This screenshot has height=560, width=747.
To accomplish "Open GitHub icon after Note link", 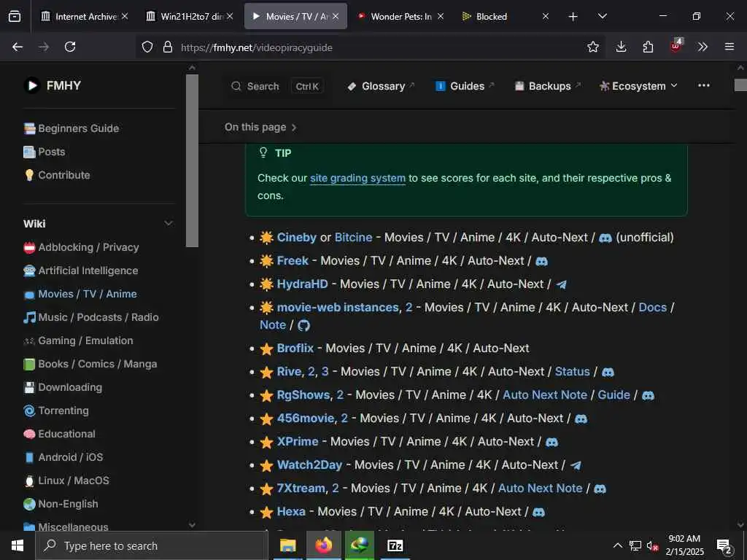I will tap(303, 325).
